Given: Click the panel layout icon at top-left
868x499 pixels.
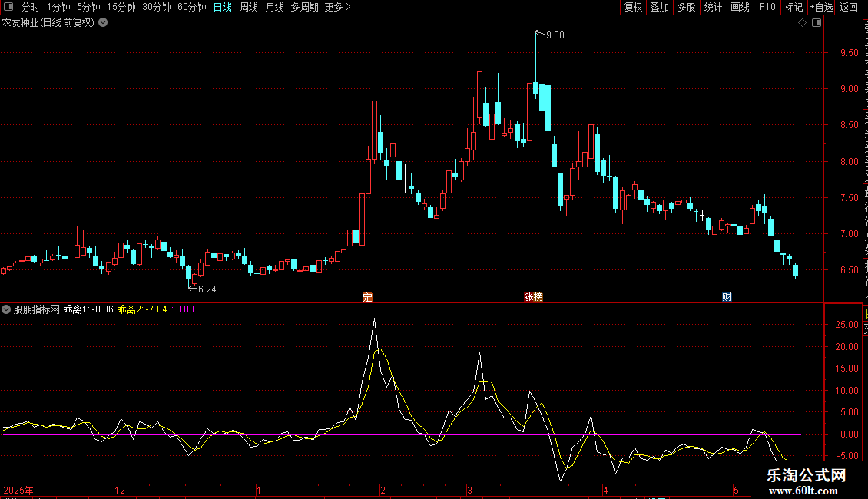Looking at the screenshot, I should pos(8,7).
